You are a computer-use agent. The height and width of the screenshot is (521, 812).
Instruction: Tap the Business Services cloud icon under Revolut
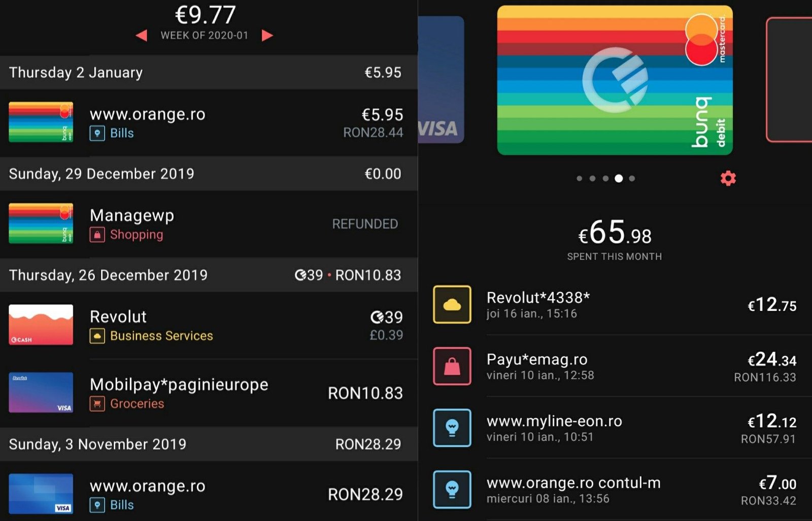pos(97,336)
